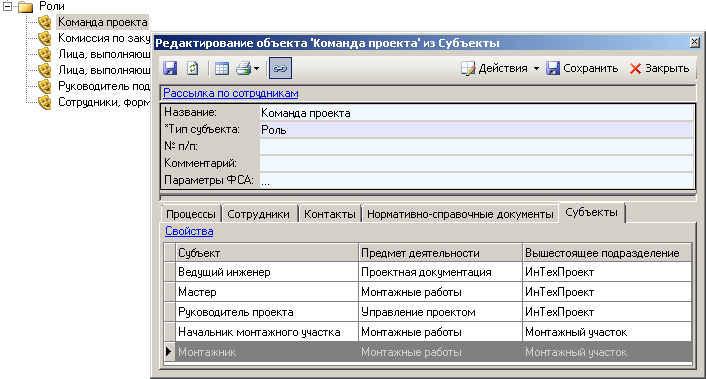Click the mask icon beside Команда проекта

pos(45,23)
